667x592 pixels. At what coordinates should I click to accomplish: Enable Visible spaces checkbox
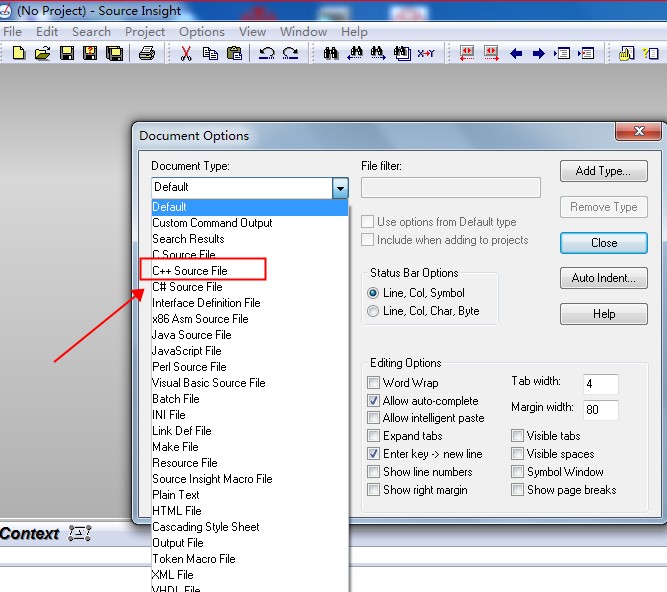coord(517,454)
